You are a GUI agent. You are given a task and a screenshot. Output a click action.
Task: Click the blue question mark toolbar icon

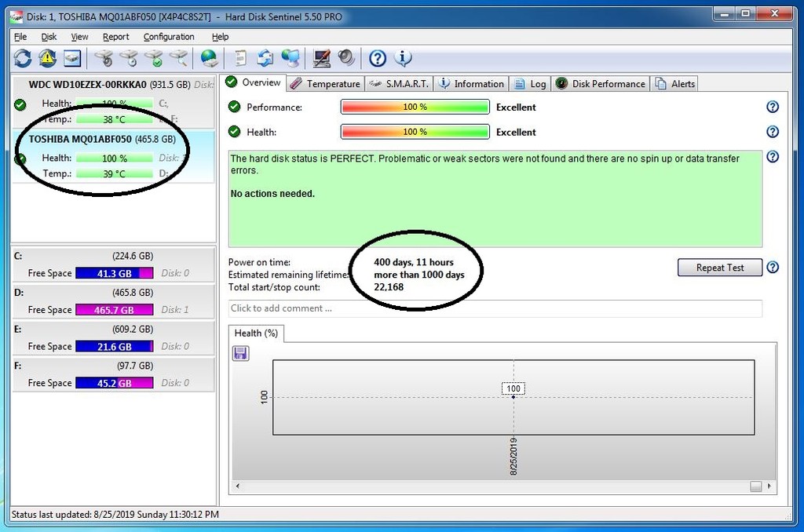[x=378, y=58]
